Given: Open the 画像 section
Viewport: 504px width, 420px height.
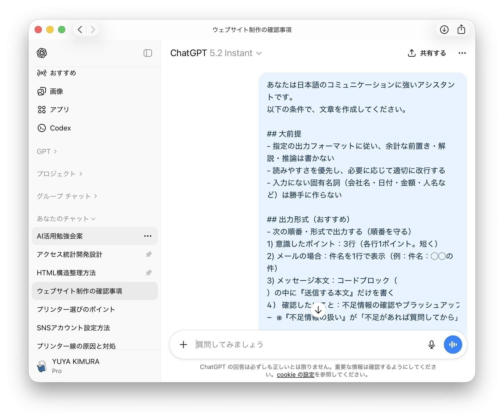Looking at the screenshot, I should 57,91.
